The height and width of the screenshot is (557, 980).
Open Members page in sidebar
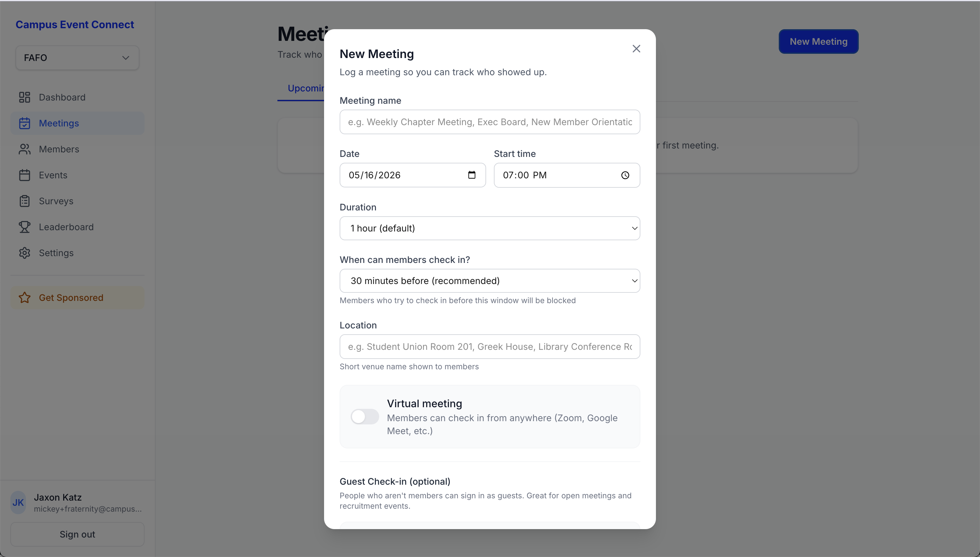[x=77, y=149]
